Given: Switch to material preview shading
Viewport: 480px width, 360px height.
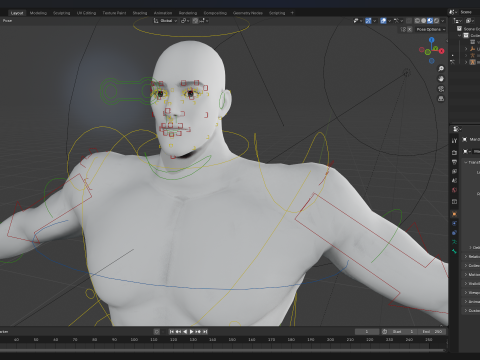Looking at the screenshot, I should click(430, 21).
